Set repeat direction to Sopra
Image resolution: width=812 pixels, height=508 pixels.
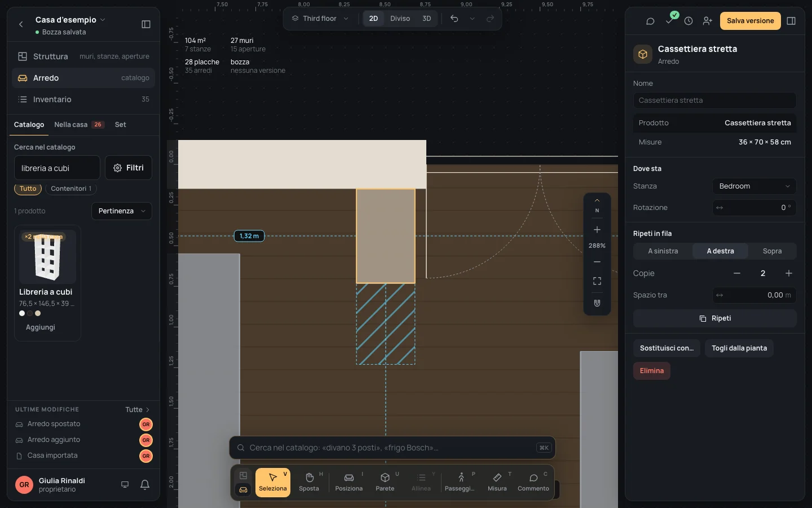click(x=773, y=251)
